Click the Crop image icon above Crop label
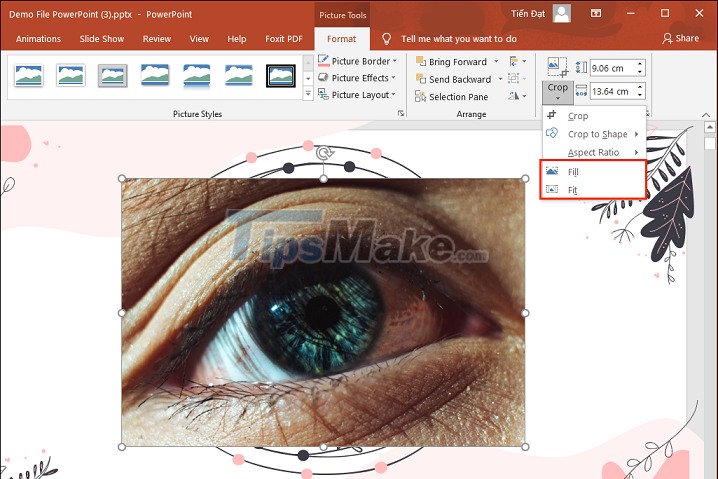The height and width of the screenshot is (479, 718). coord(557,67)
